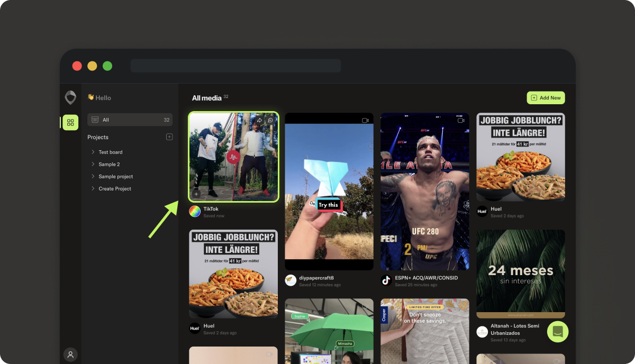
Task: Open the left-column Jobbig Jobblunch pasta thumbnail
Action: [233, 274]
